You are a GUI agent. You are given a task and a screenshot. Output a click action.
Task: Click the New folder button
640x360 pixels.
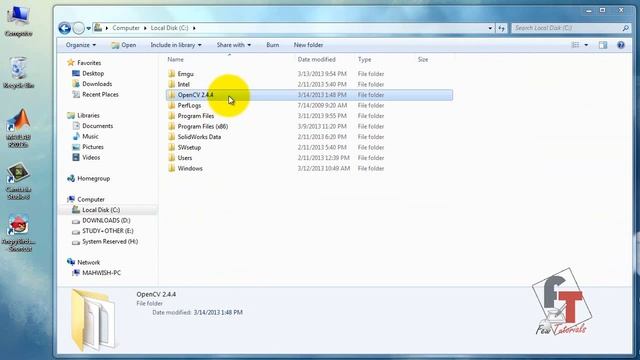coord(308,45)
